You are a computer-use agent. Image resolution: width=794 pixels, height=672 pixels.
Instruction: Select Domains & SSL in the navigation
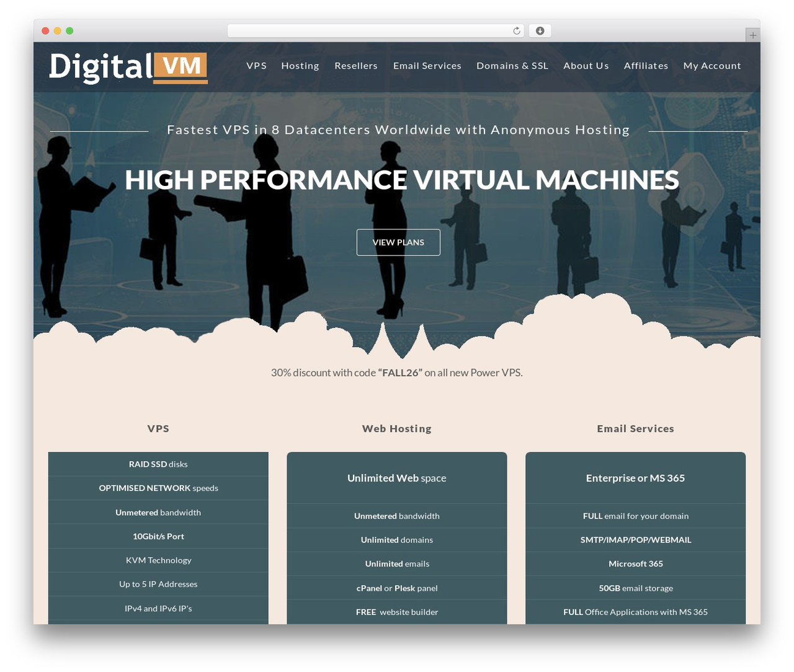pos(512,66)
